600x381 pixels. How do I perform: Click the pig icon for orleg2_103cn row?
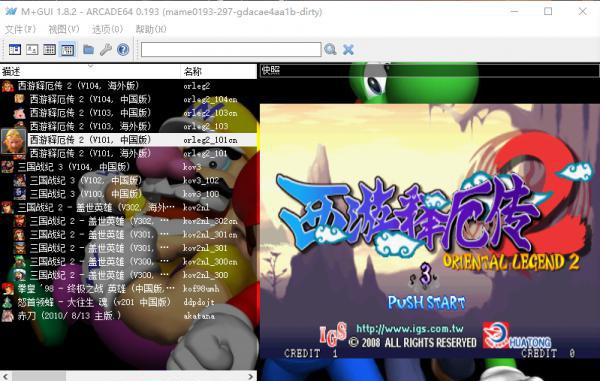[x=20, y=113]
